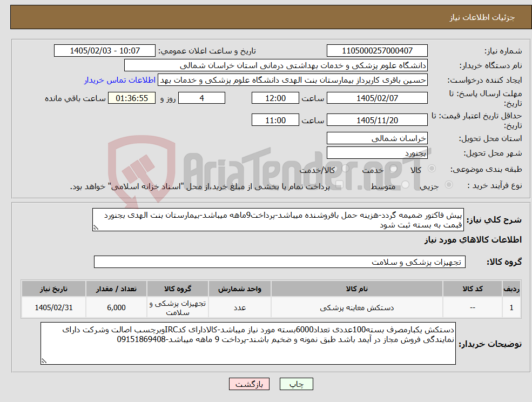Click the resize handle of description textarea
532x402 pixels.
[96, 227]
